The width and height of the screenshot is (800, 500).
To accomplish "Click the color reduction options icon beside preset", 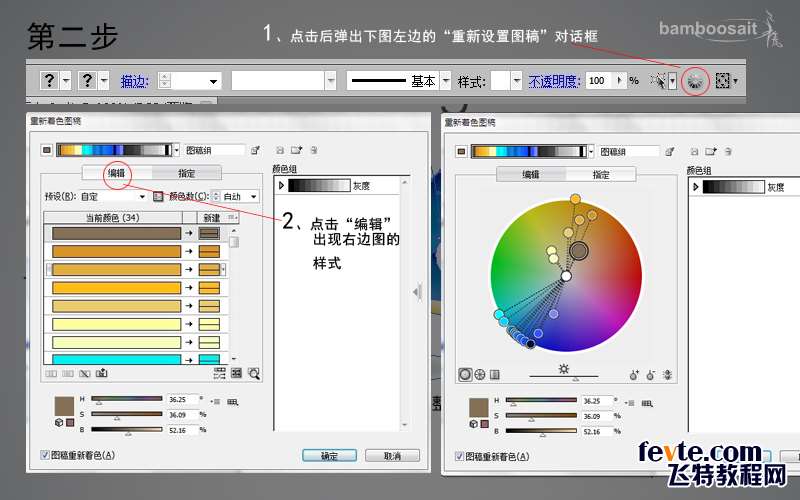I will point(158,196).
